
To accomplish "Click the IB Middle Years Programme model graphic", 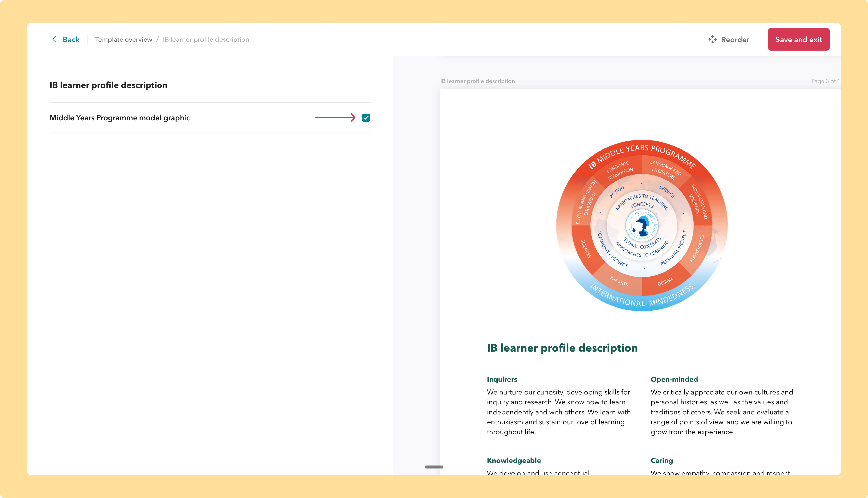I will (642, 225).
